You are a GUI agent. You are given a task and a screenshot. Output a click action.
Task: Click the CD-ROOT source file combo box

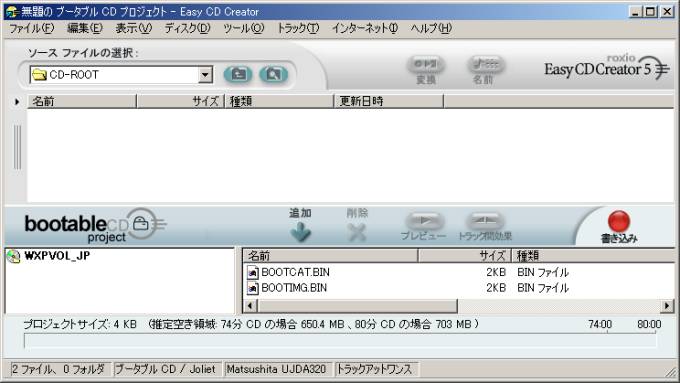121,75
